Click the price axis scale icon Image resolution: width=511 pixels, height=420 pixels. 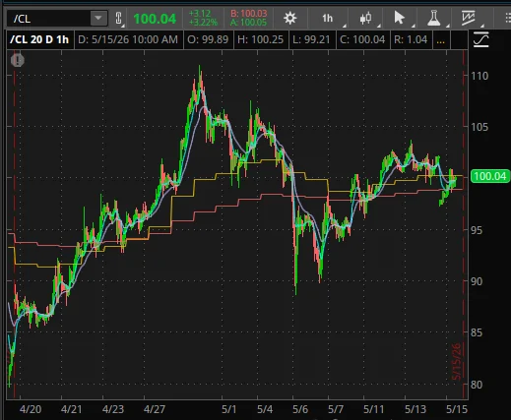tap(481, 40)
